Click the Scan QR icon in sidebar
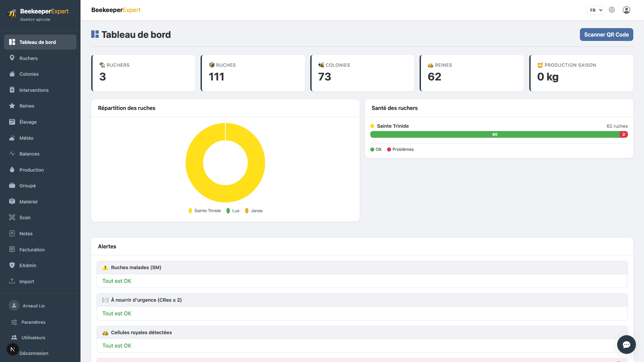This screenshot has width=644, height=362. click(12, 218)
